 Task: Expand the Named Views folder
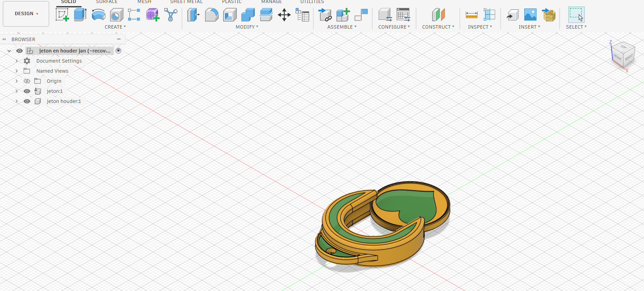[x=17, y=71]
